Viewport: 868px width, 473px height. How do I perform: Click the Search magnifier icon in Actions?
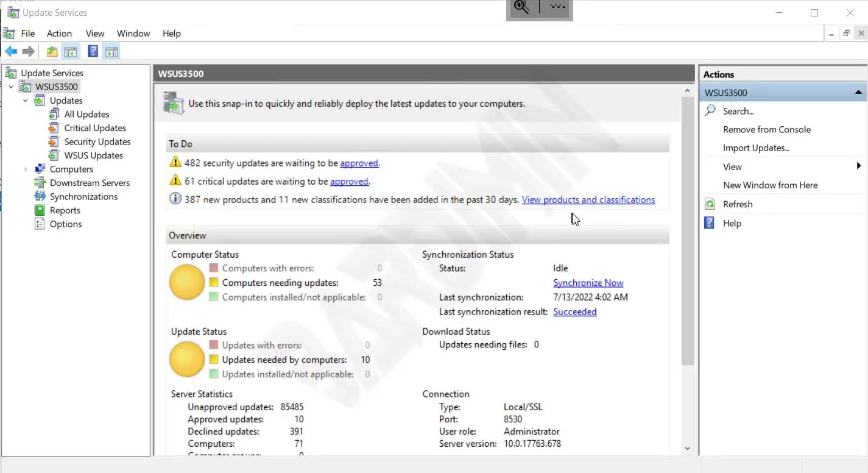(x=710, y=111)
